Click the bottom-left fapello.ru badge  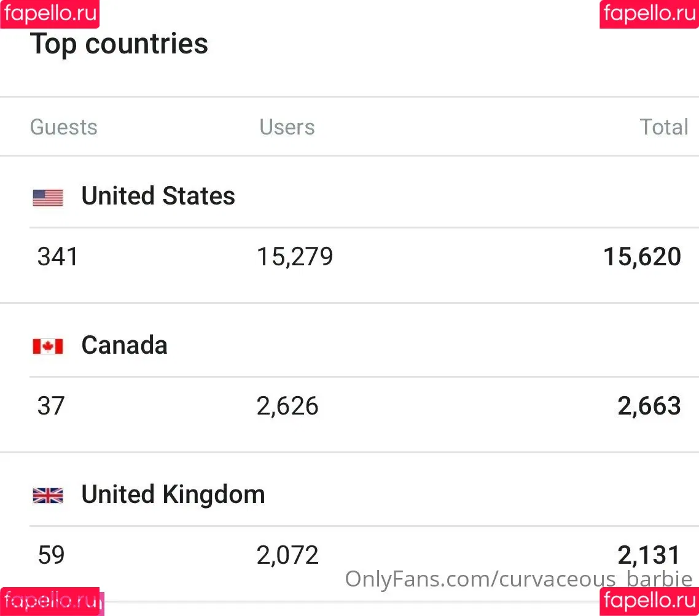click(x=50, y=601)
